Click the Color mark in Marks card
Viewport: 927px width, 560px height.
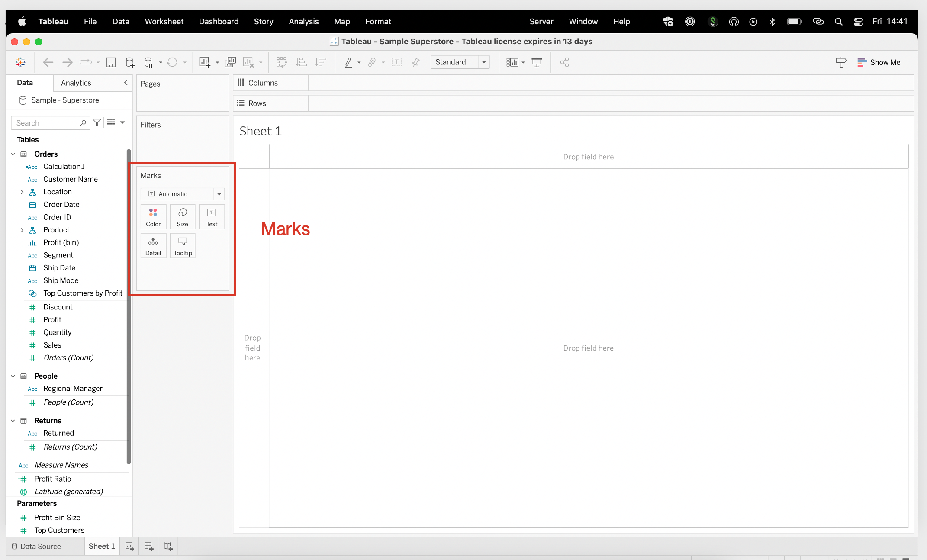click(153, 217)
